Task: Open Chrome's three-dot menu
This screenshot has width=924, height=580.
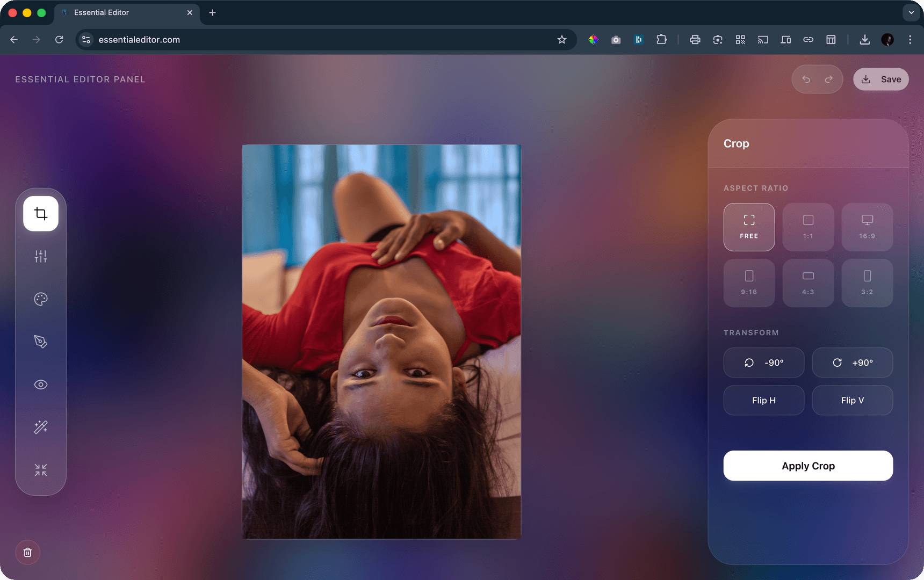Action: (910, 39)
